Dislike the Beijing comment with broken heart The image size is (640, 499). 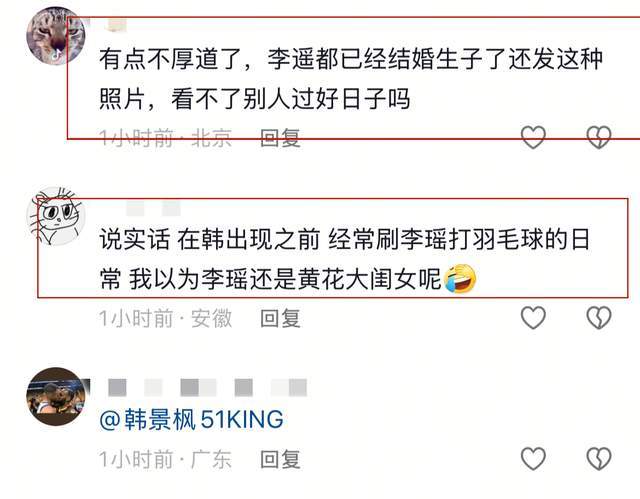tap(598, 137)
